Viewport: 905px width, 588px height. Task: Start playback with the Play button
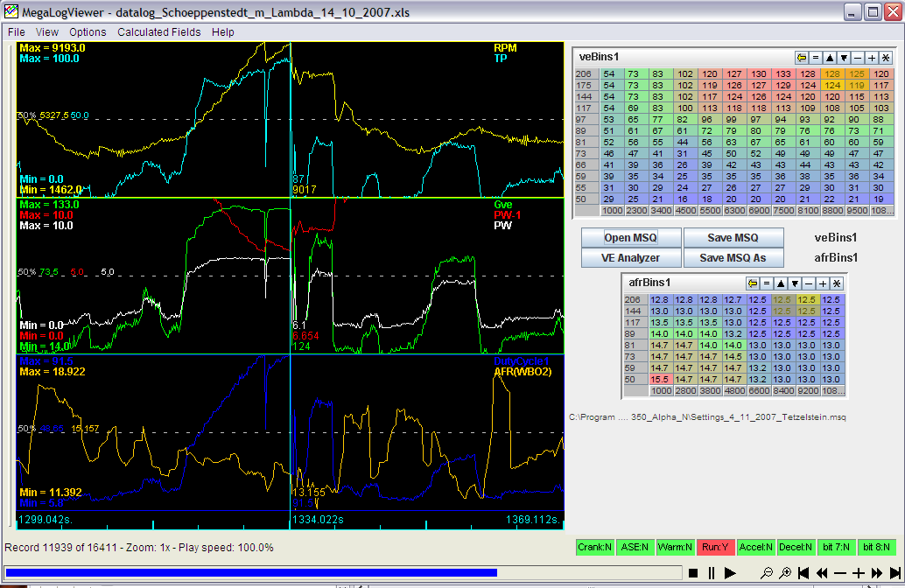tap(730, 573)
